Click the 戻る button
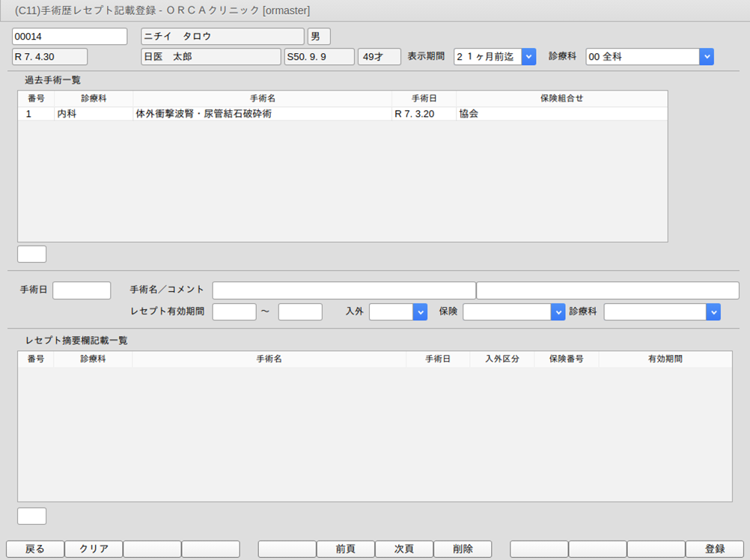750x560 pixels. pyautogui.click(x=35, y=549)
